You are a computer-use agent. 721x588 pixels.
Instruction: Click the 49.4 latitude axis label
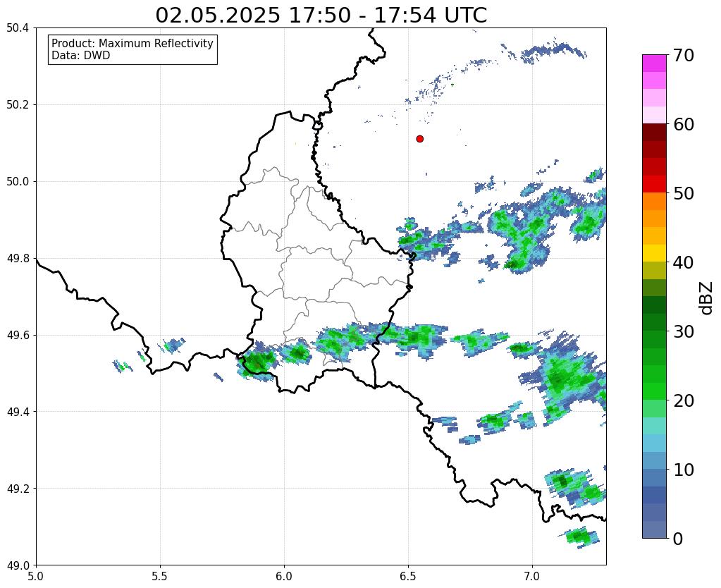pos(18,411)
